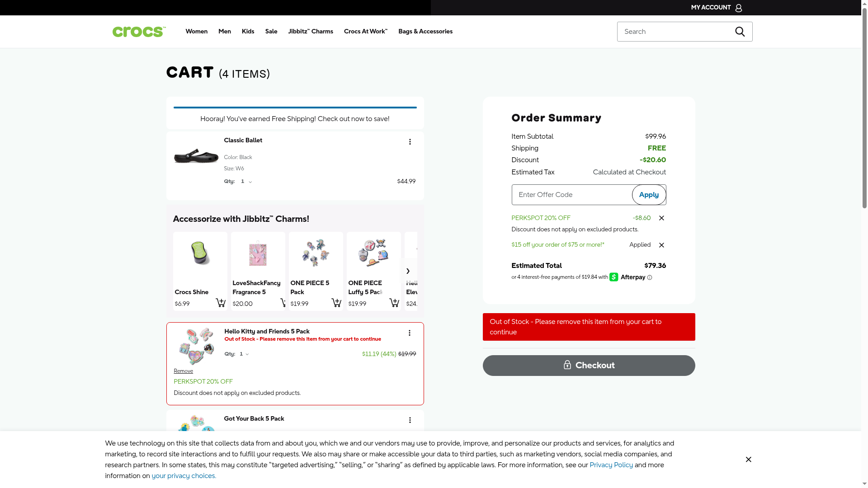868x488 pixels.
Task: Open options menu for Hello Kitty pack
Action: 409,333
